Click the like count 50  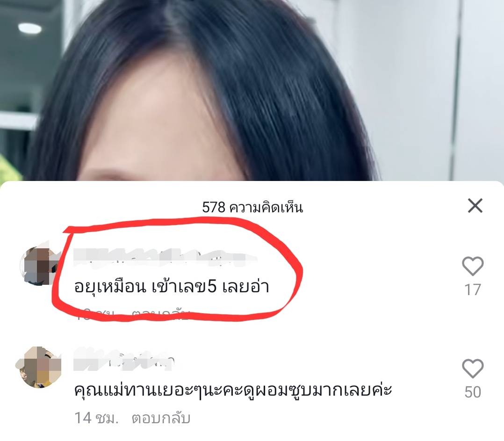473,392
